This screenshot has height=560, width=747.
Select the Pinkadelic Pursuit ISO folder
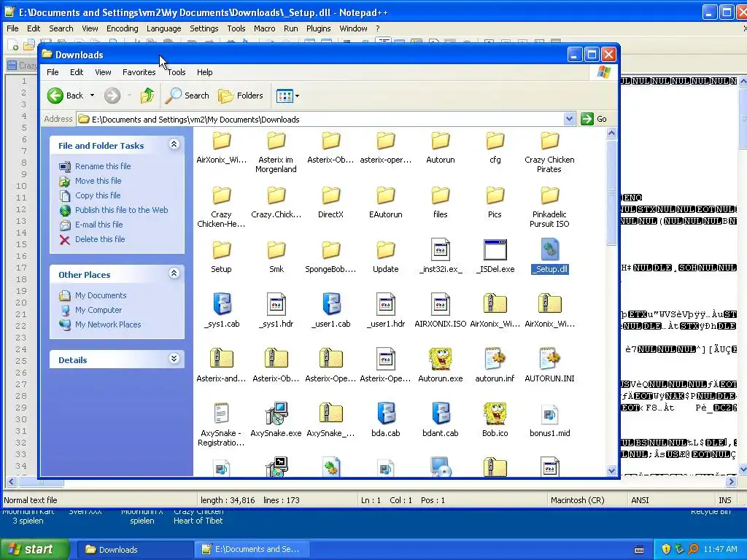click(550, 195)
